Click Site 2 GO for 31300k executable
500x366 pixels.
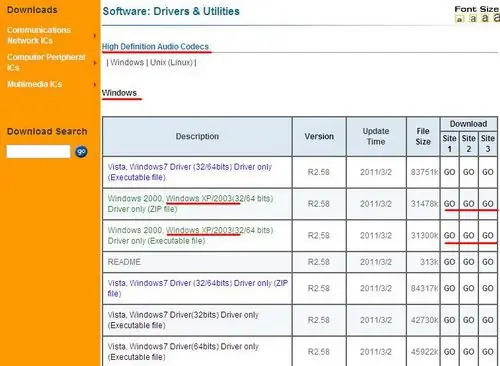click(469, 235)
